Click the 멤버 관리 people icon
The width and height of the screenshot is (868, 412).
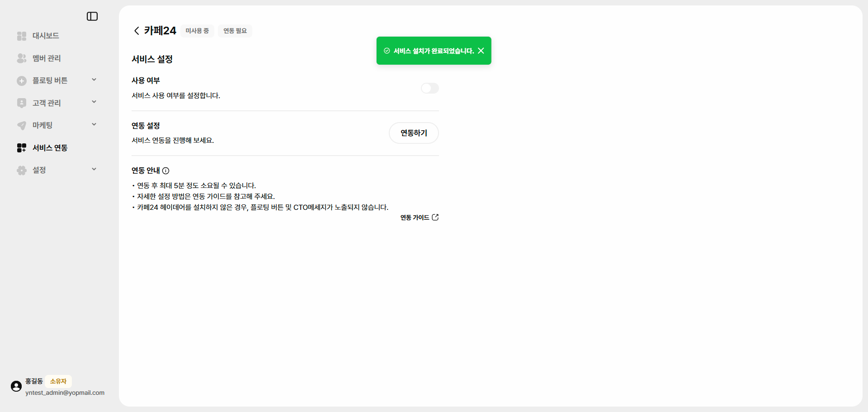pos(22,58)
